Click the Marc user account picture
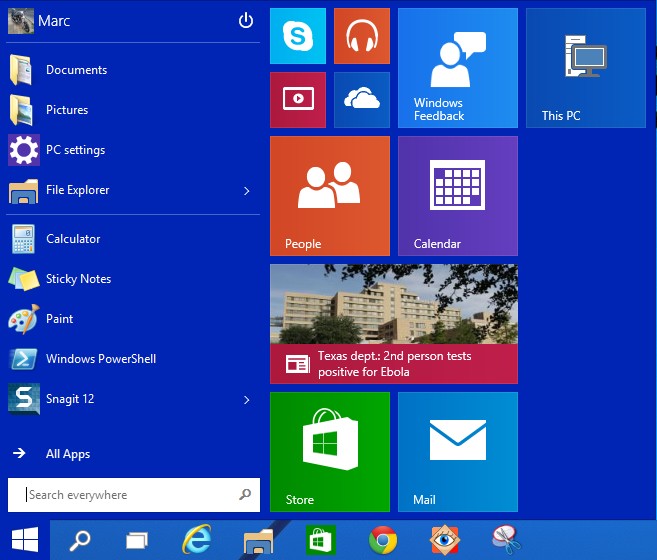The width and height of the screenshot is (657, 560). pos(21,21)
